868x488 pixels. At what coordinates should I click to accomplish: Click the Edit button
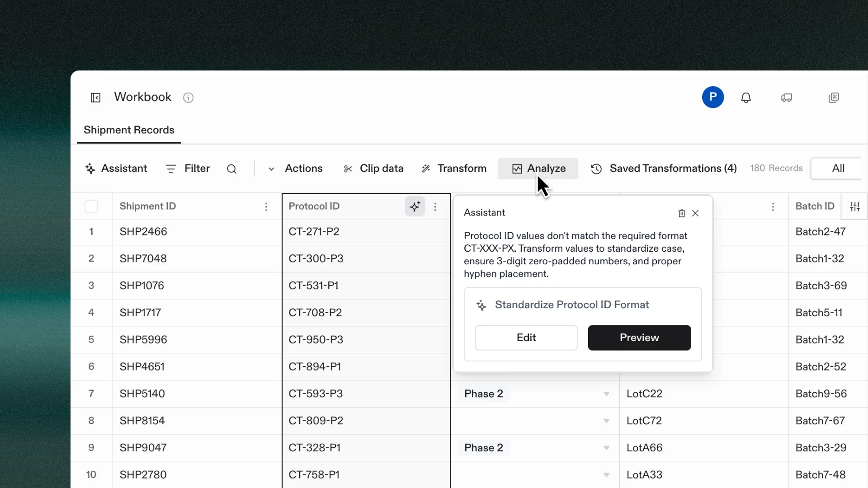pyautogui.click(x=526, y=338)
